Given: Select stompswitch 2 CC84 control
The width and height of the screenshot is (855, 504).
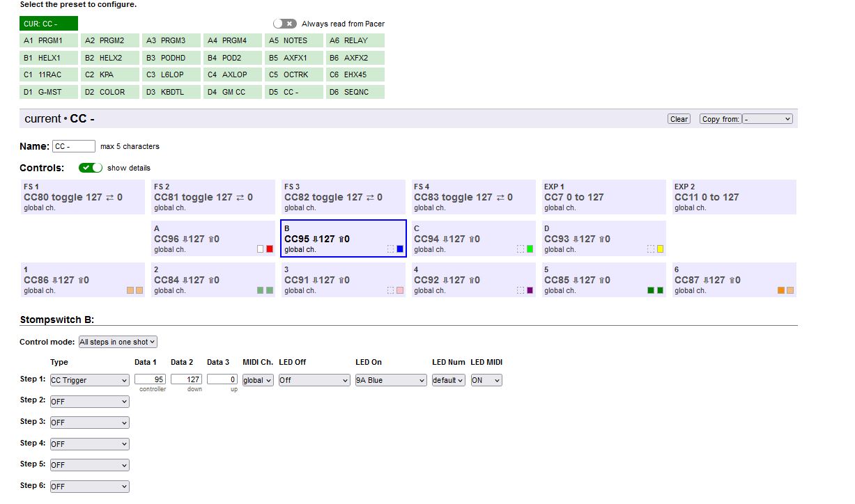Looking at the screenshot, I should 213,280.
